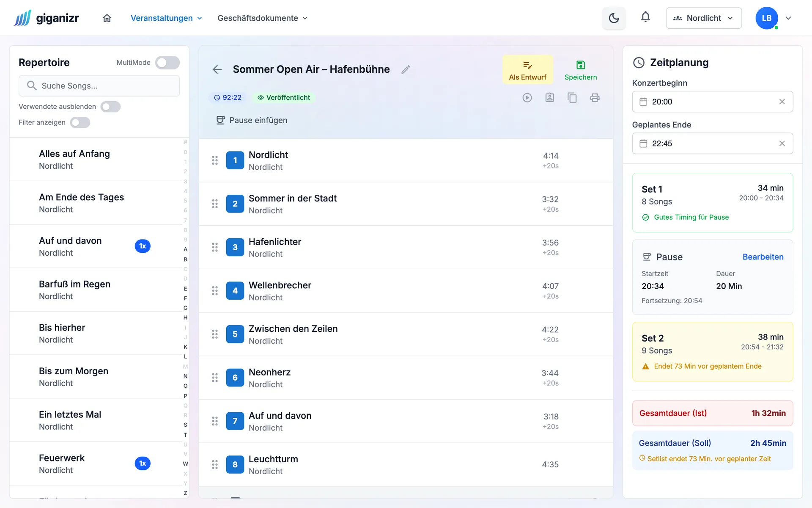Viewport: 812px width, 508px height.
Task: Open the Nordlicht band selector
Action: [x=704, y=18]
